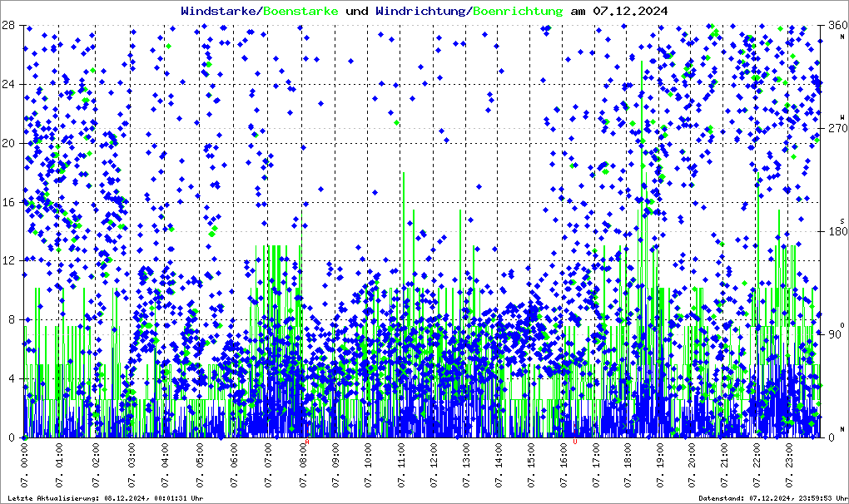Click right axis value 90

click(834, 334)
